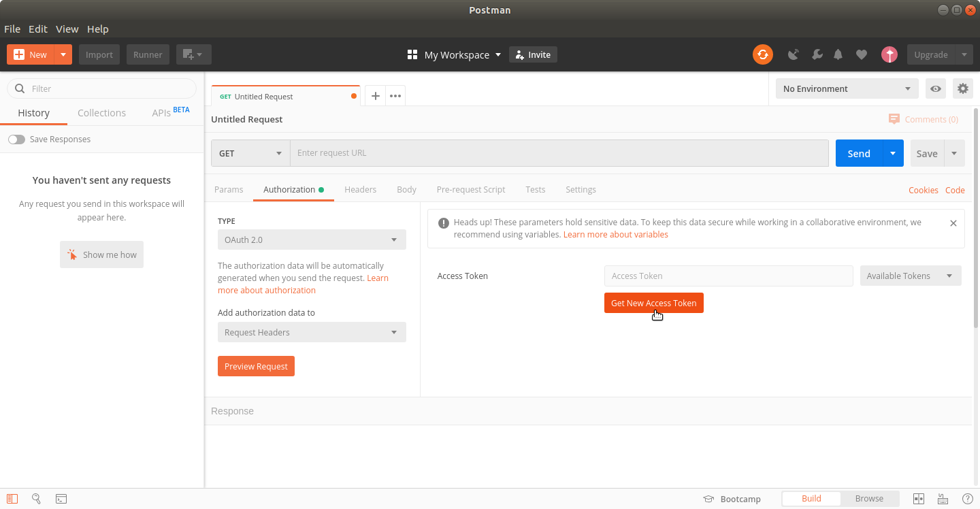The height and width of the screenshot is (509, 980).
Task: Switch to the Headers tab
Action: point(360,190)
